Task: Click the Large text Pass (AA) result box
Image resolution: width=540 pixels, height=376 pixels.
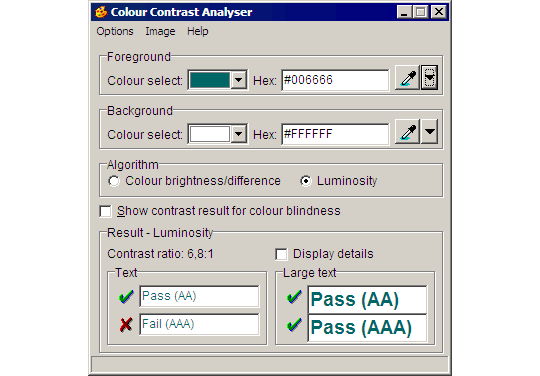Action: (x=367, y=300)
